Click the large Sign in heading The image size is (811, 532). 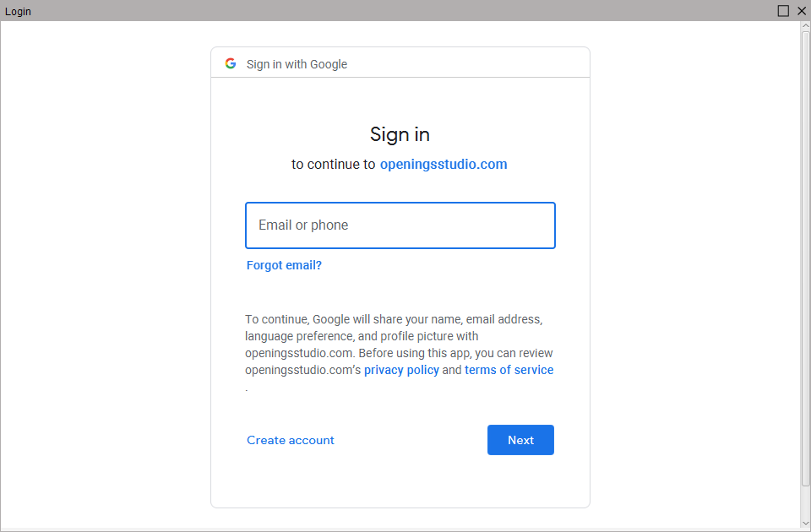tap(400, 134)
